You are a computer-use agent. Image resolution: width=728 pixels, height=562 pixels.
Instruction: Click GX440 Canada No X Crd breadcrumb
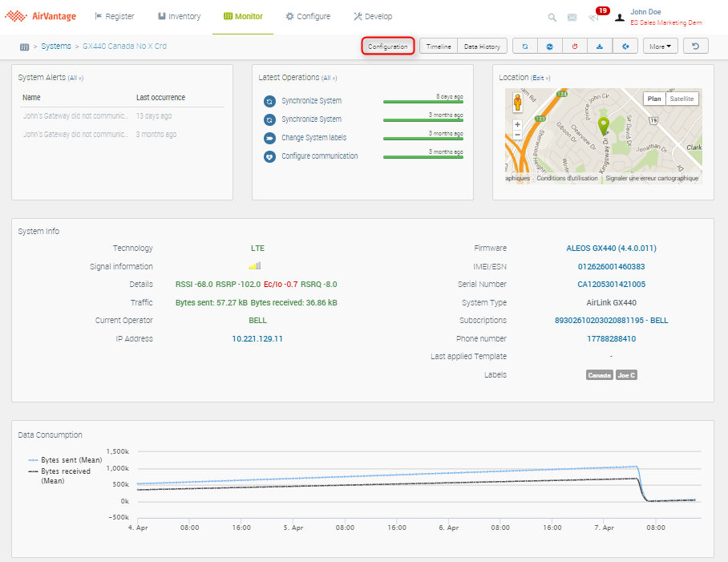pos(124,46)
